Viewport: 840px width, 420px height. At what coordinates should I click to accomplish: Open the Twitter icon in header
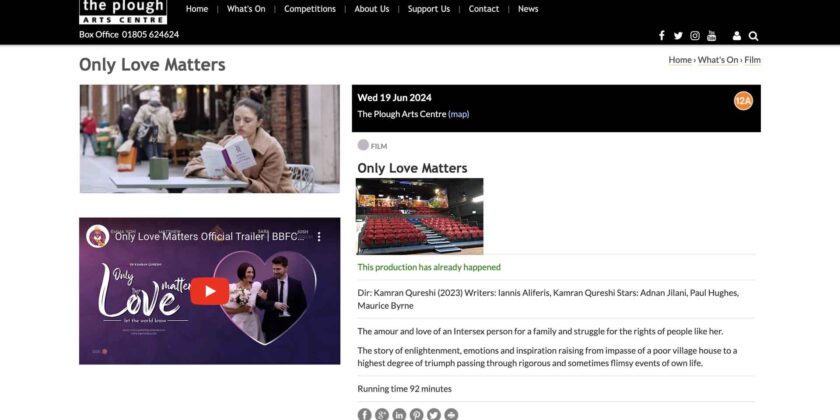coord(678,35)
